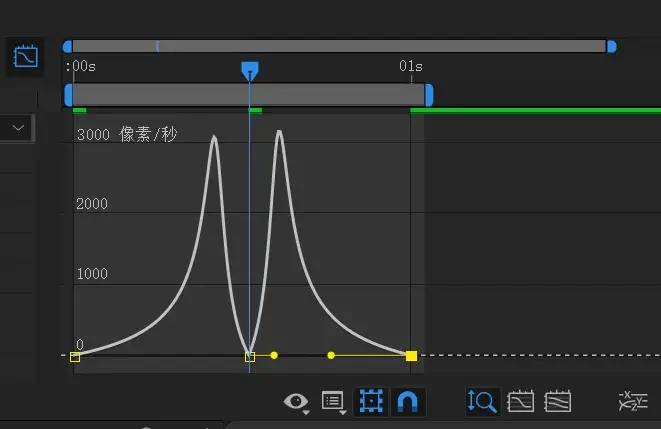Image resolution: width=661 pixels, height=429 pixels.
Task: Click the separate dimensions XYZ icon
Action: click(633, 401)
